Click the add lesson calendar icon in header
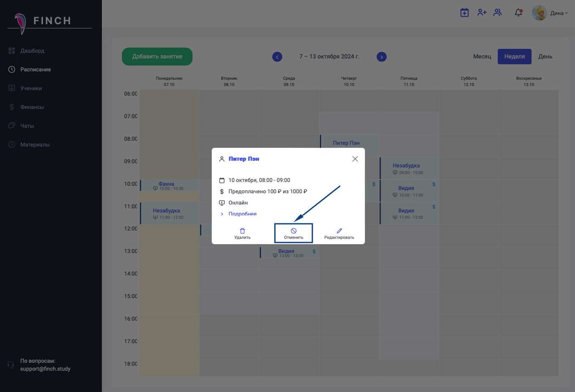Viewport: 575px width, 392px height. click(x=464, y=13)
